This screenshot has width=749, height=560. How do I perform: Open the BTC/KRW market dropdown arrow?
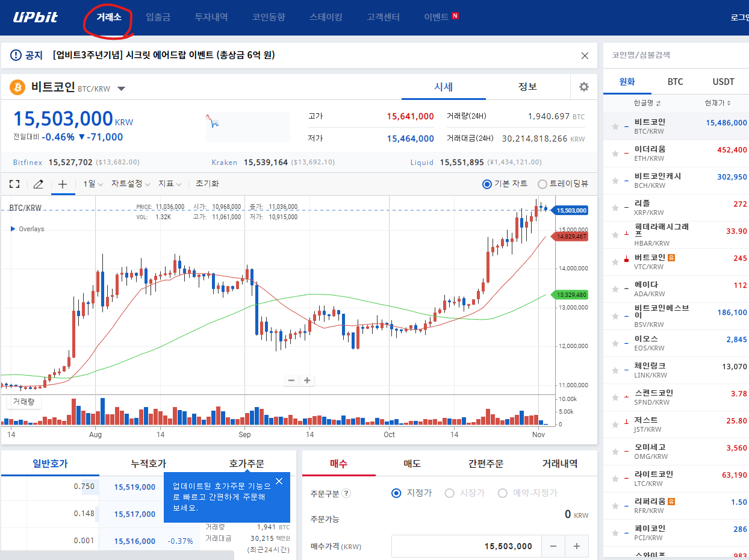pos(121,89)
